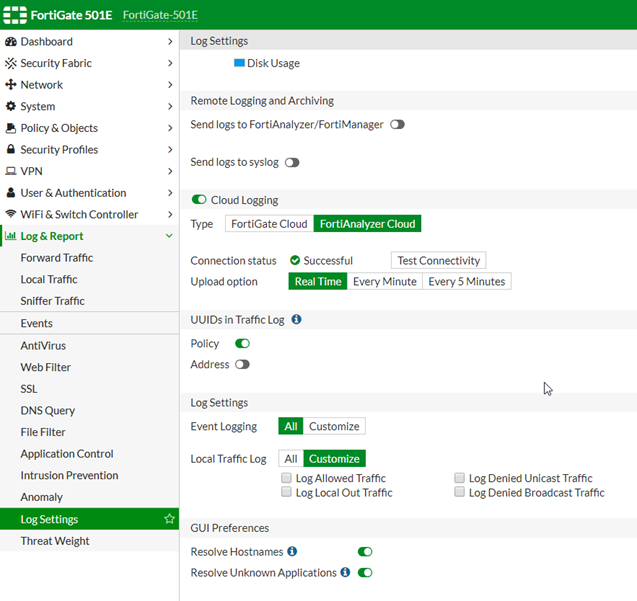The image size is (637, 601).
Task: Click info icon next to Resolve Hostnames
Action: (x=292, y=551)
